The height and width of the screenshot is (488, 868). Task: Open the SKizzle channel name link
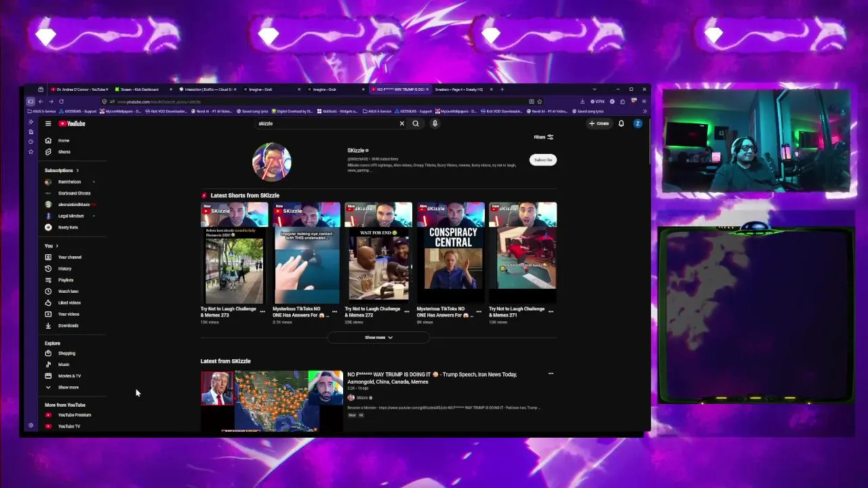pyautogui.click(x=356, y=150)
